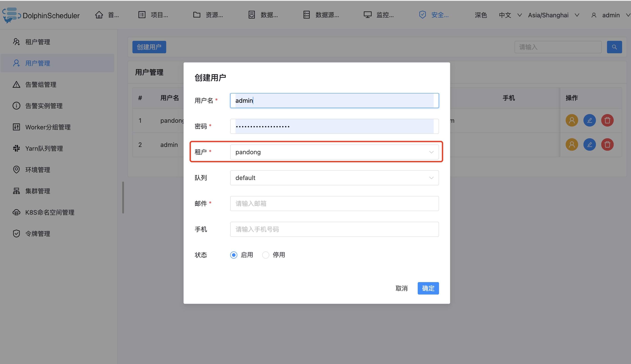Click the 取消 cancel button
Screen dimensions: 631x364
point(401,288)
